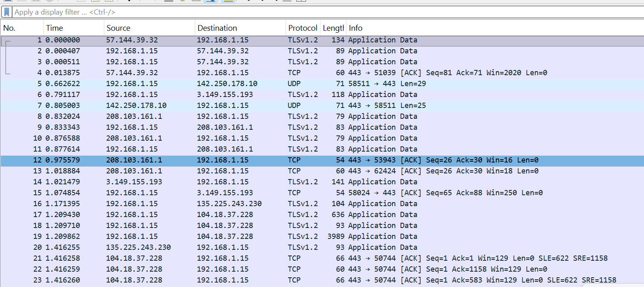The image size is (644, 287).
Task: Sort packets by the Time column header
Action: (x=73, y=28)
